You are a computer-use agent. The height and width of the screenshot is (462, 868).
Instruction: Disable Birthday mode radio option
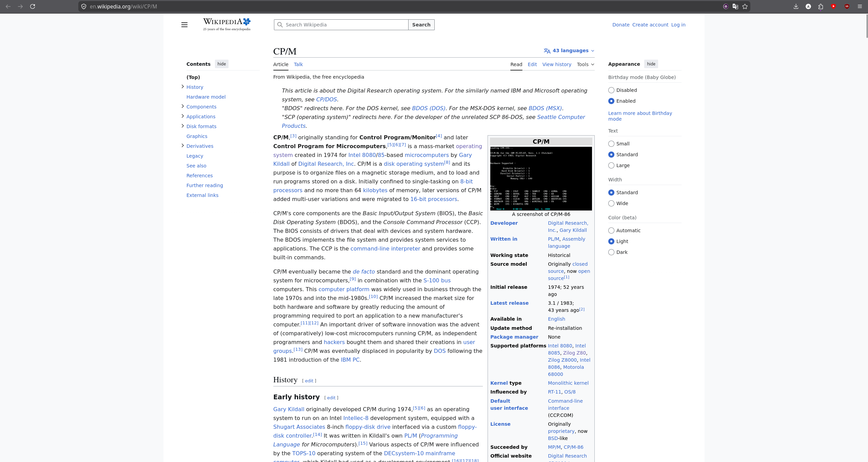(611, 90)
